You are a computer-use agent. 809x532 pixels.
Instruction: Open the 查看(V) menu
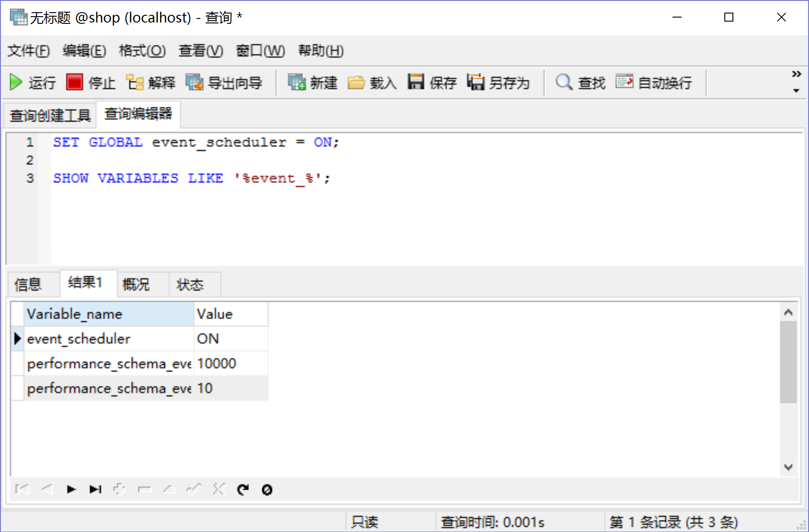pos(201,50)
